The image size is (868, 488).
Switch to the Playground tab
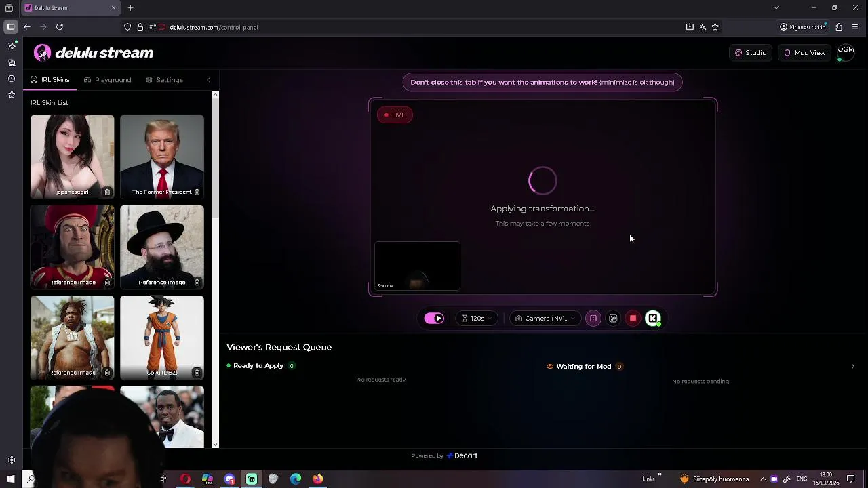pyautogui.click(x=107, y=80)
